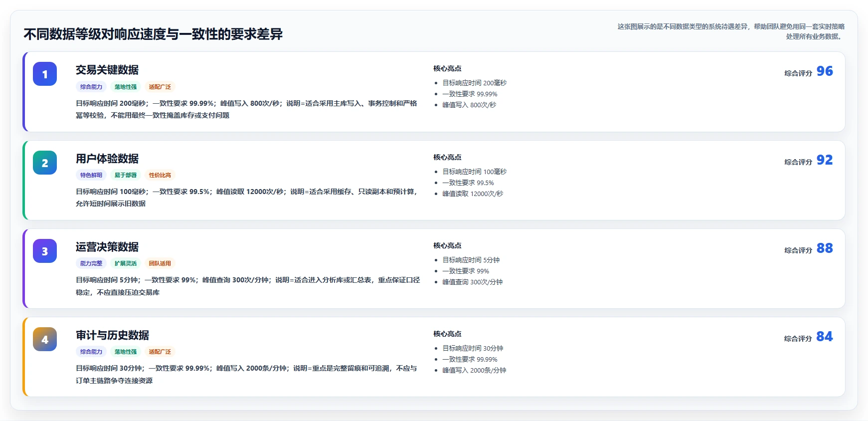Click the number 4 rank badge
The height and width of the screenshot is (421, 868).
click(x=45, y=339)
